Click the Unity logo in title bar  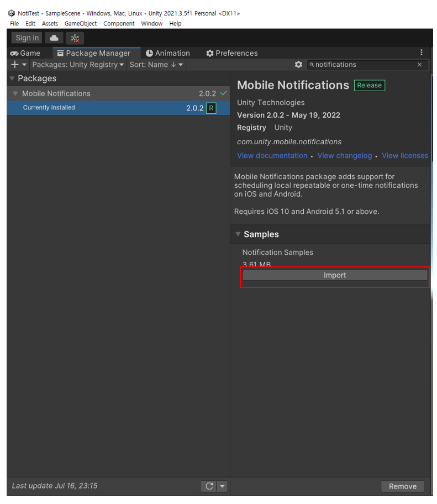coord(12,13)
